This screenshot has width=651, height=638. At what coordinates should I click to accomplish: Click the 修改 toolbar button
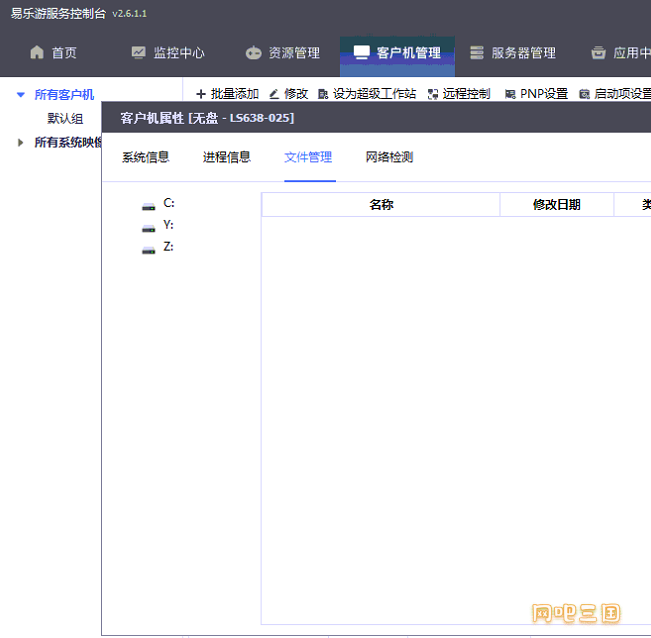(x=289, y=94)
